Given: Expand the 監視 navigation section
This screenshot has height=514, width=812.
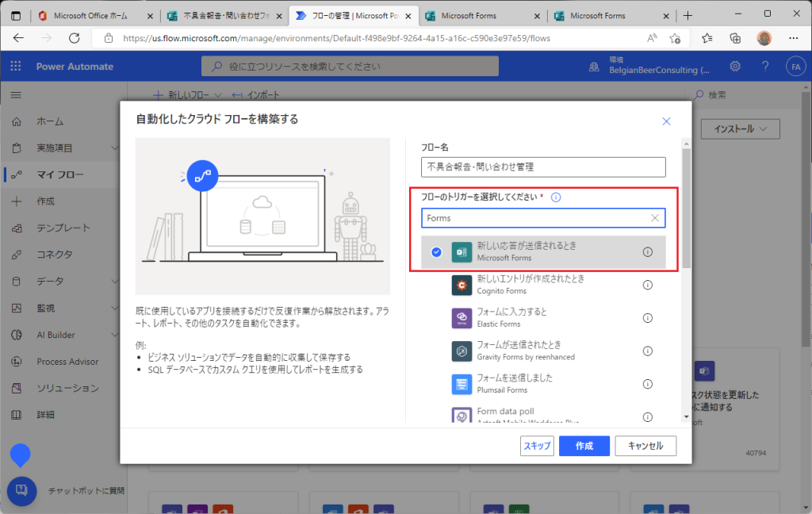Looking at the screenshot, I should pos(114,308).
